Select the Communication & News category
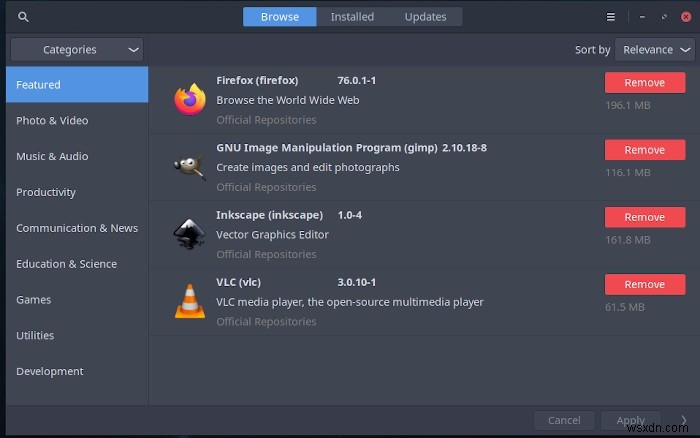Viewport: 700px width, 438px height. pos(77,228)
